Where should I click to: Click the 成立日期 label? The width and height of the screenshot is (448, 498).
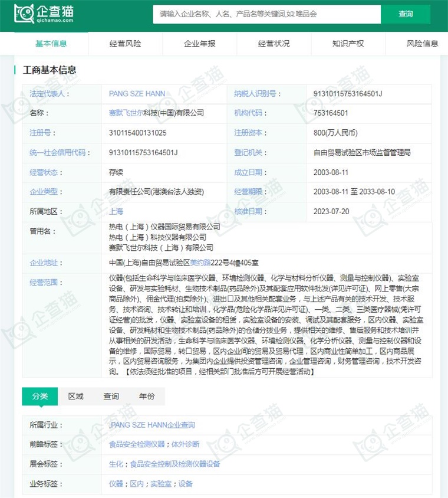[x=248, y=172]
